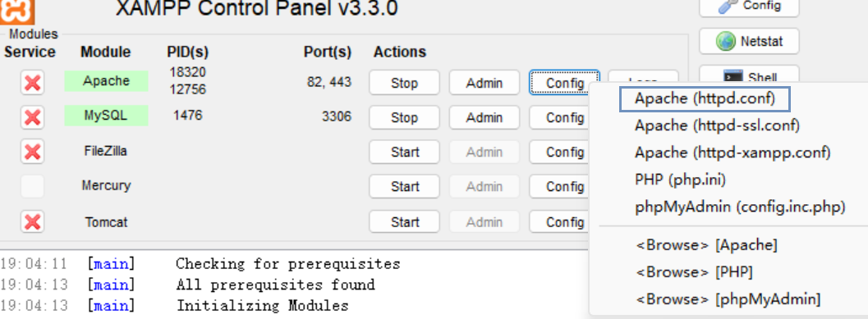Toggle the Apache service red X
This screenshot has height=319, width=868.
pos(33,84)
